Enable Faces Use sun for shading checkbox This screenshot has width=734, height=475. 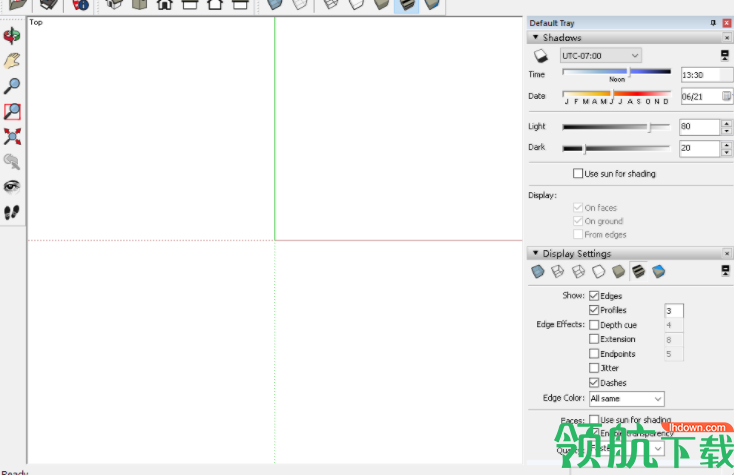coord(594,419)
